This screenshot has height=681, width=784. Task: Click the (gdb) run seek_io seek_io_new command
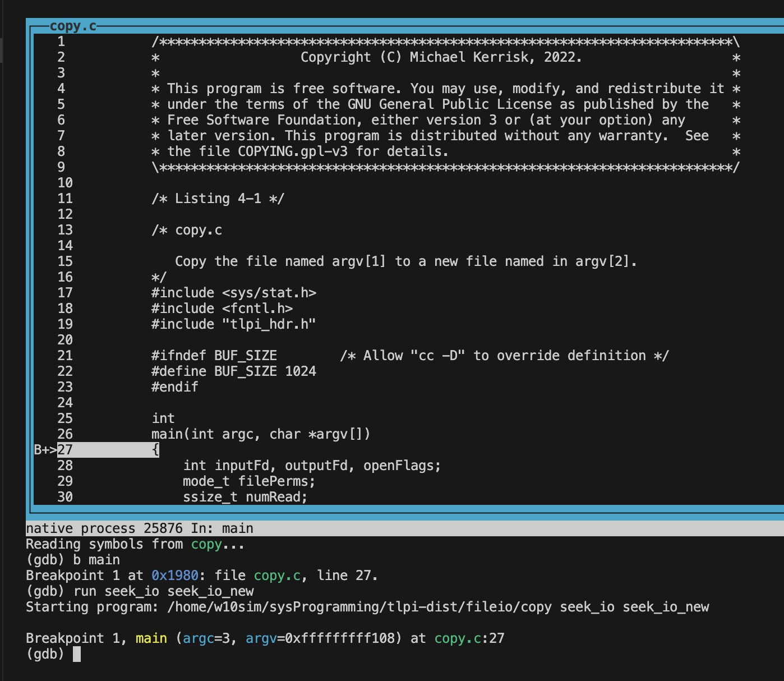pos(140,591)
